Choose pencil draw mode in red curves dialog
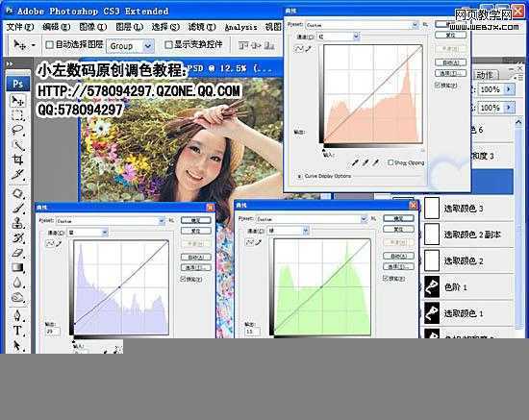Screen dimensions: 529x420 pos(308,49)
